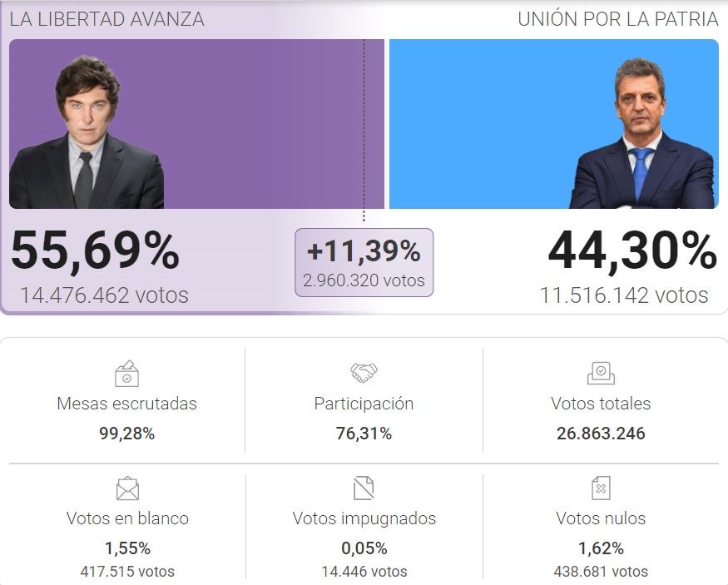Screen dimensions: 728x585
Task: Click the X-marked ballot icon above Votos nulos
Action: 601,488
